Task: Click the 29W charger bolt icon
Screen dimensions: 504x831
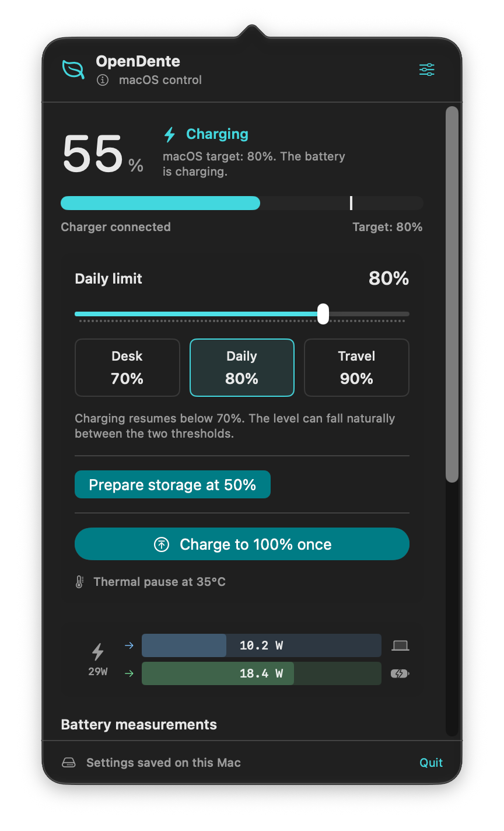Action: 98,651
